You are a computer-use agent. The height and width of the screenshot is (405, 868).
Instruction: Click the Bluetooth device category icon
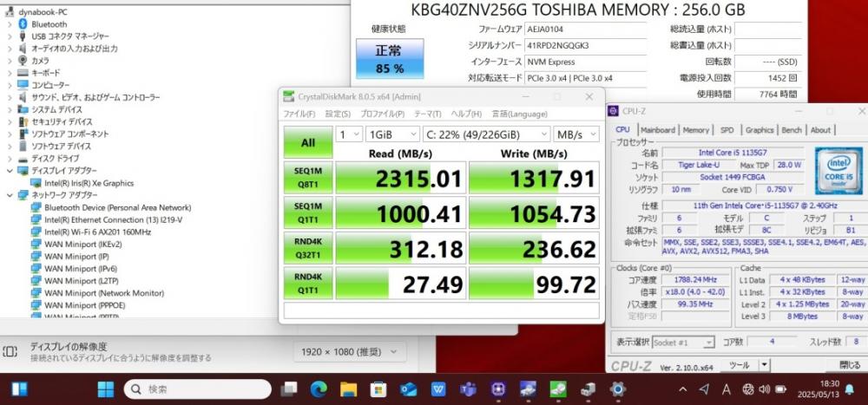point(23,23)
